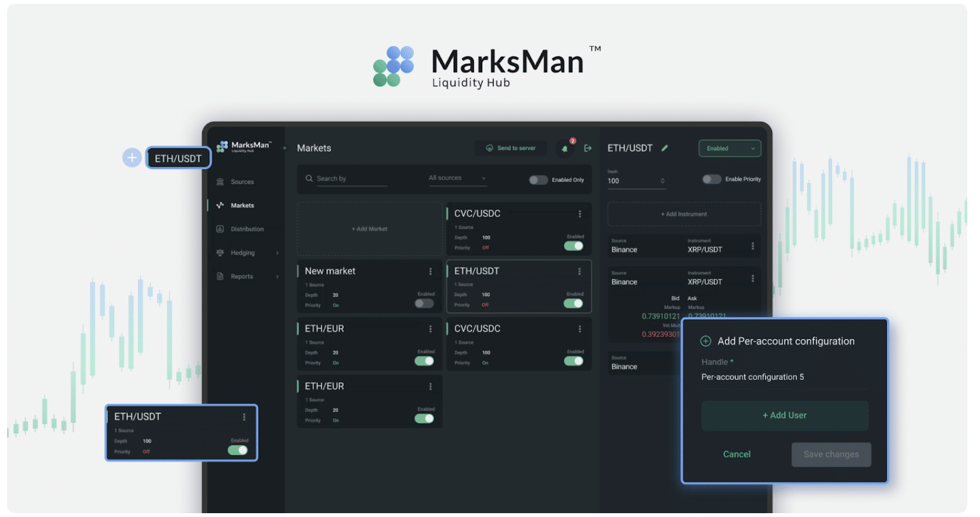Disable the CVC/USDC card with Priority On
980x517 pixels.
tap(574, 361)
